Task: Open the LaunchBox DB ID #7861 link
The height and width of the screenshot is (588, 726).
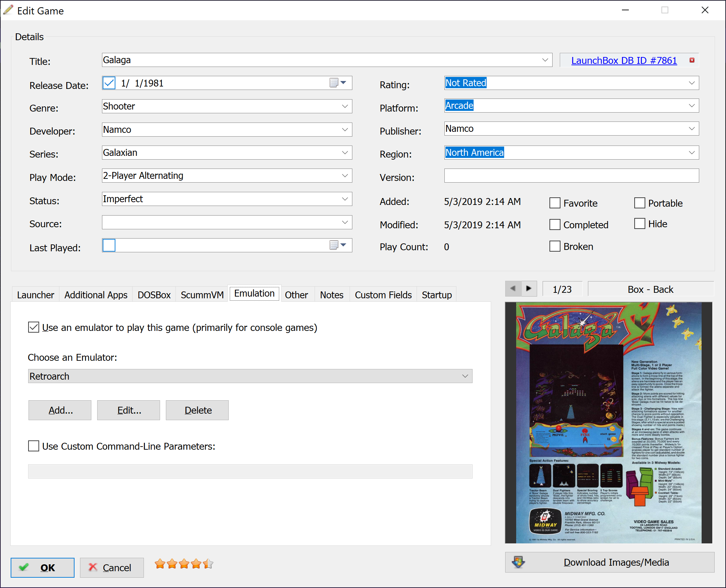Action: click(x=624, y=60)
